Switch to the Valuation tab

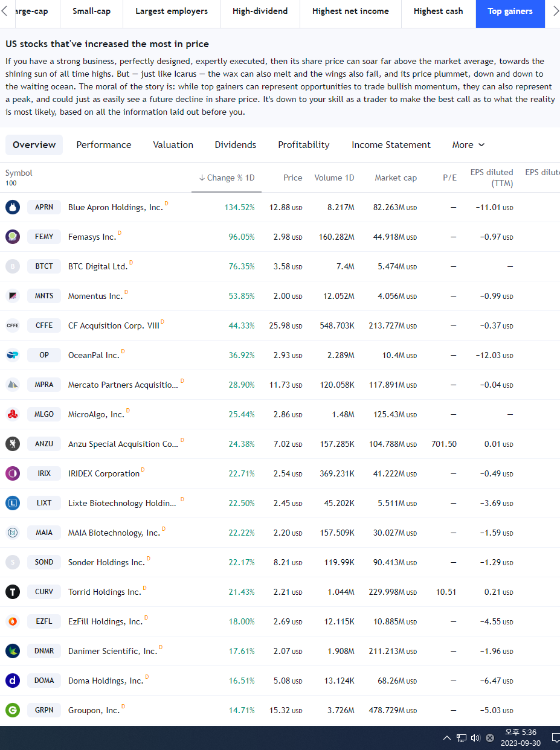tap(173, 145)
